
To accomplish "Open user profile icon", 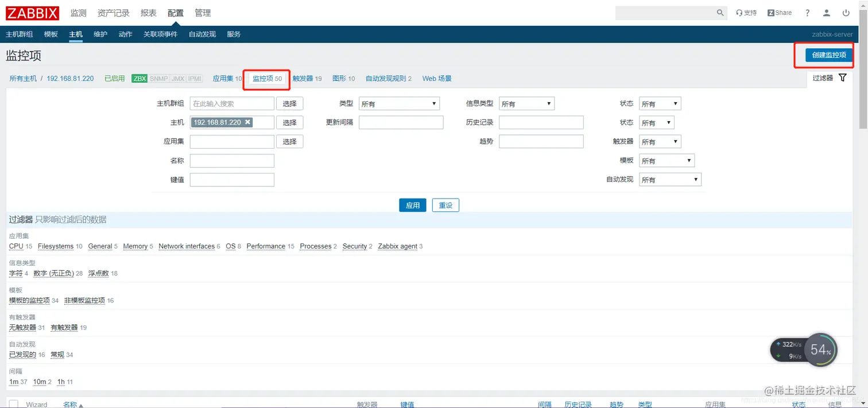I will 827,13.
